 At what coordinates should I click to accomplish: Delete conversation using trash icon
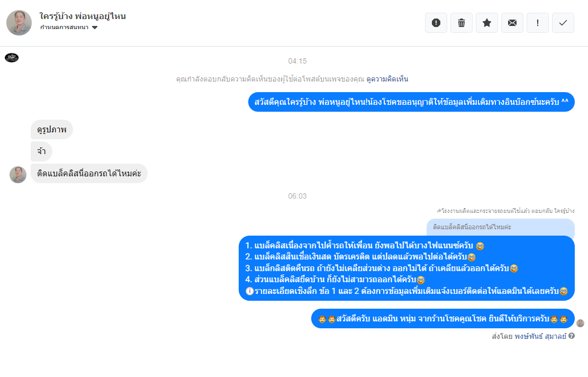(x=462, y=23)
